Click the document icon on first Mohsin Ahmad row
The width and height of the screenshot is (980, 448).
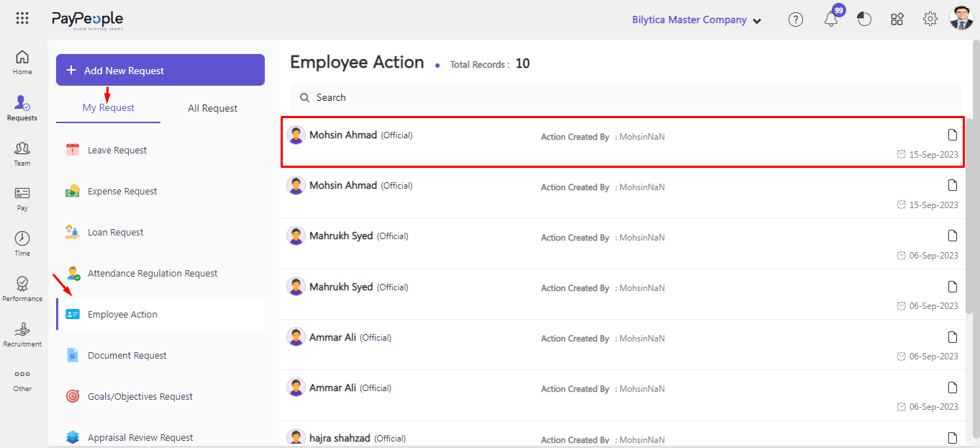tap(953, 135)
